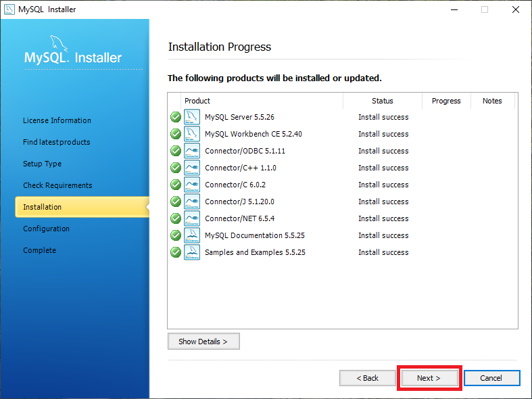Select the "MySQL Workbench CE 5.2.40" row text
Image resolution: width=532 pixels, height=399 pixels.
(253, 134)
